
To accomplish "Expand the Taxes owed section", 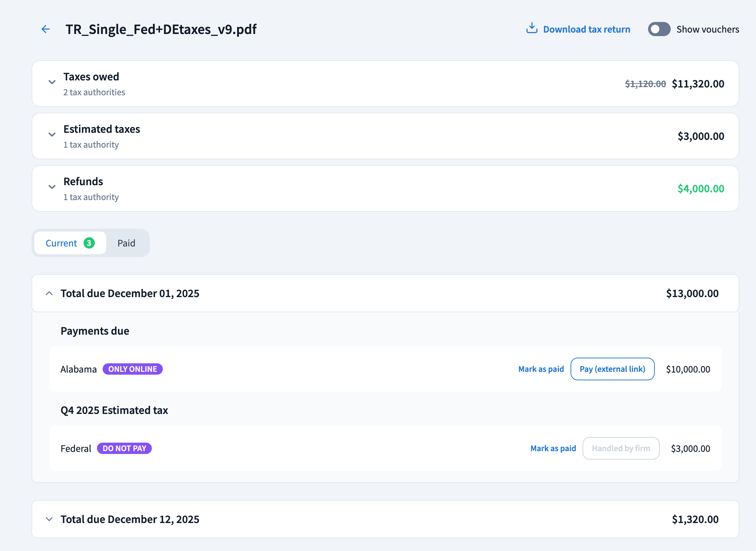I will (x=52, y=82).
